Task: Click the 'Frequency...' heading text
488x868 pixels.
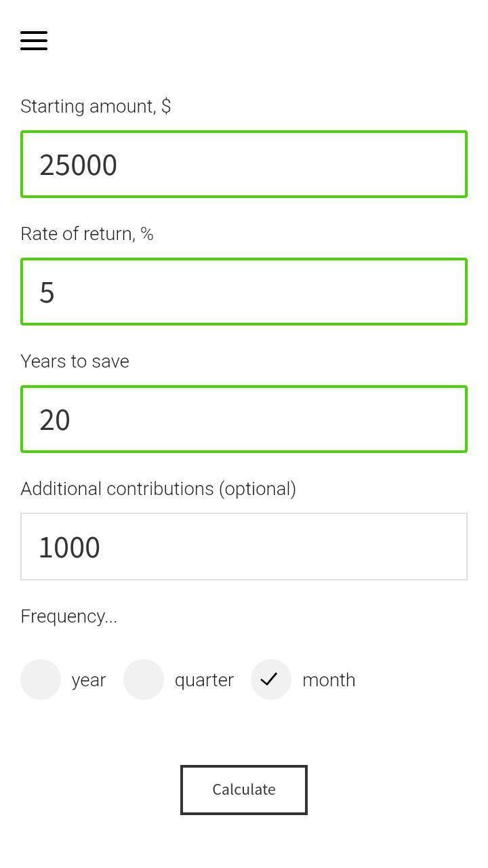Action: pos(68,616)
